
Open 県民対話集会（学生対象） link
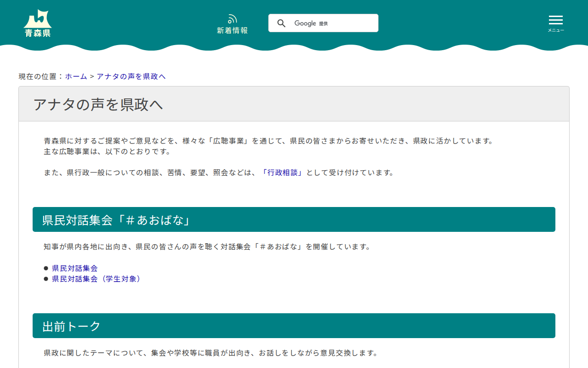pyautogui.click(x=97, y=279)
